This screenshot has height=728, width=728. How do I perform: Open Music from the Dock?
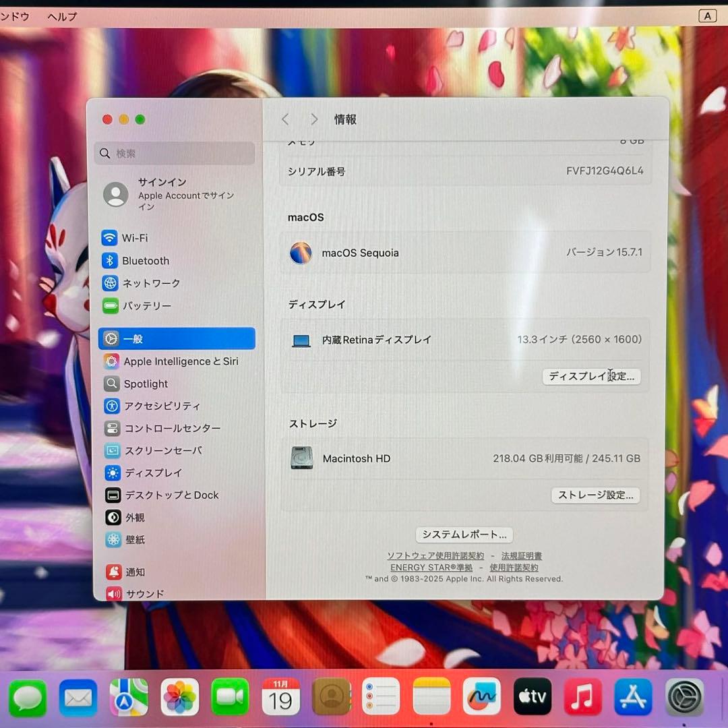point(582,698)
